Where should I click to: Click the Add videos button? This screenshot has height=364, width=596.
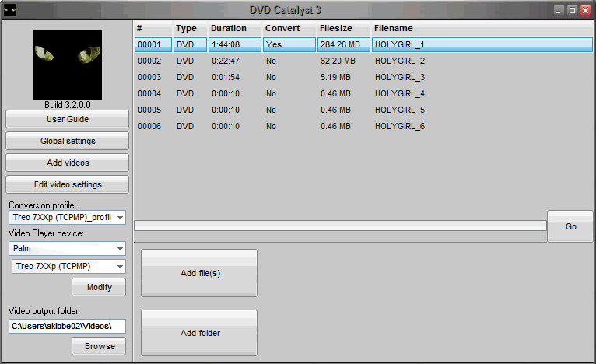coord(67,163)
